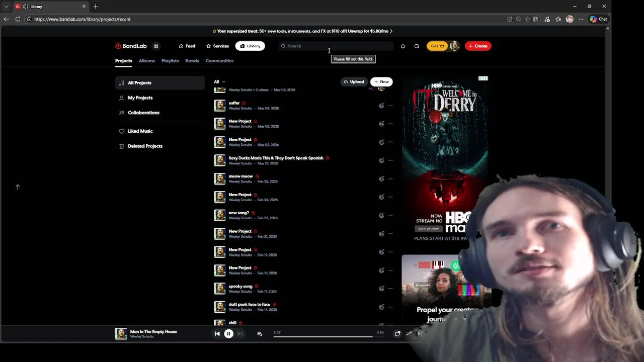The image size is (644, 362).
Task: Open notifications bell in BandLab header
Action: pyautogui.click(x=403, y=46)
